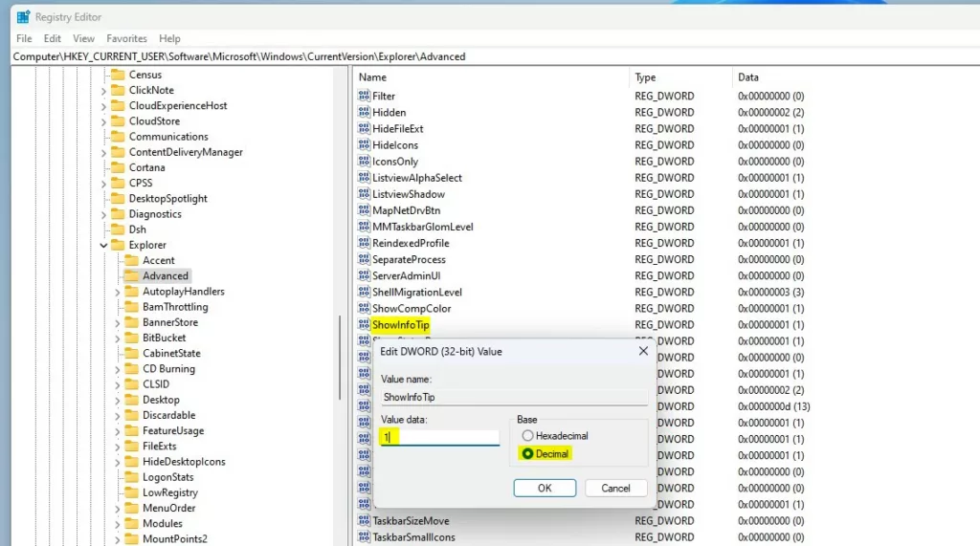This screenshot has width=980, height=546.
Task: Click the MMTaskbarGlomLevel value name
Action: tap(422, 227)
